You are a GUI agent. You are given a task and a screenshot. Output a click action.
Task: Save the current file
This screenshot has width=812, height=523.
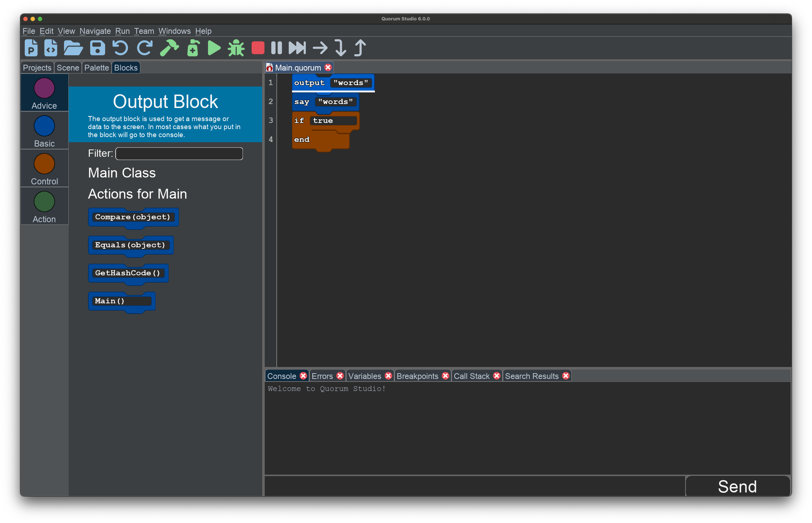pos(97,48)
